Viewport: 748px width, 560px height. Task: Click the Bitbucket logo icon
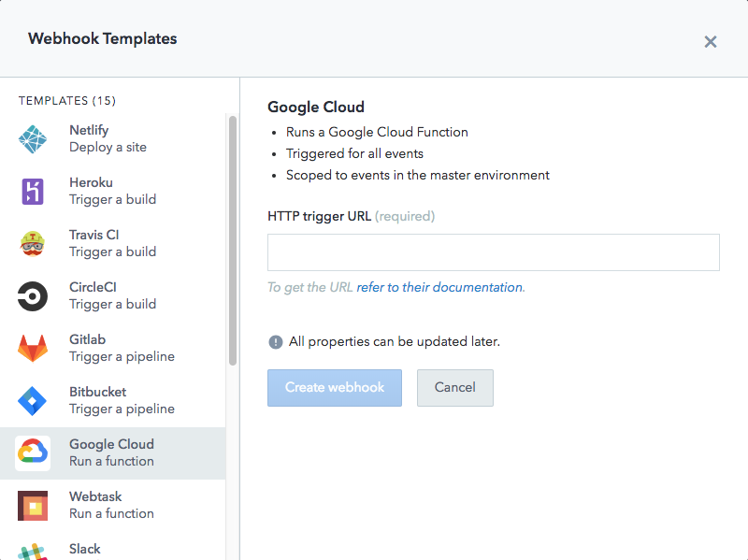click(x=32, y=400)
